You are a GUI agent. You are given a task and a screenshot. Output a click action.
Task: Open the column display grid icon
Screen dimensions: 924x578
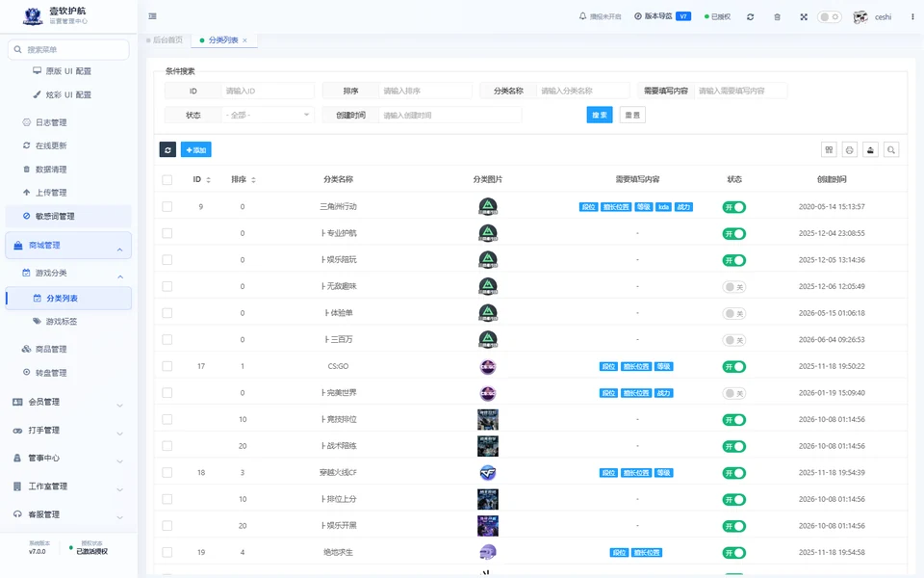click(x=829, y=150)
